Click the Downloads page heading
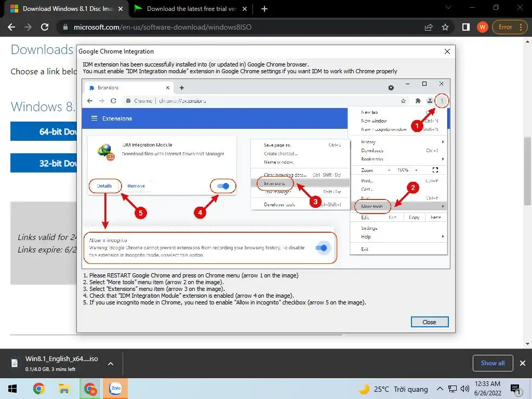This screenshot has width=532, height=399. point(42,49)
